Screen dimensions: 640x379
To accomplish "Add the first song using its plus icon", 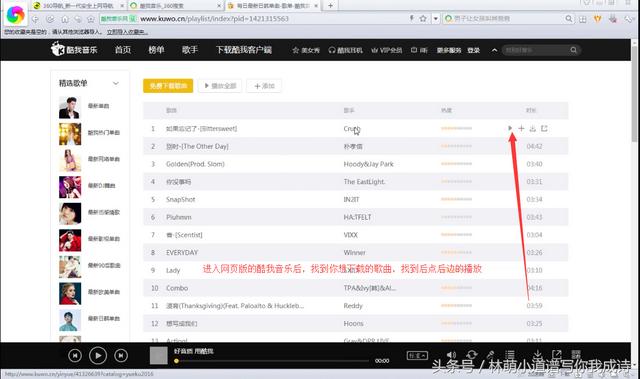I will coord(521,128).
